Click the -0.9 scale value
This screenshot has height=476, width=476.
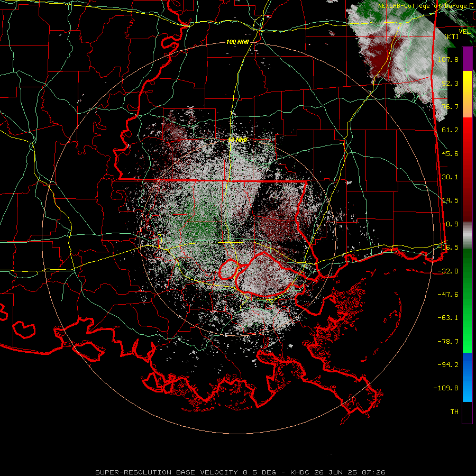click(x=450, y=224)
